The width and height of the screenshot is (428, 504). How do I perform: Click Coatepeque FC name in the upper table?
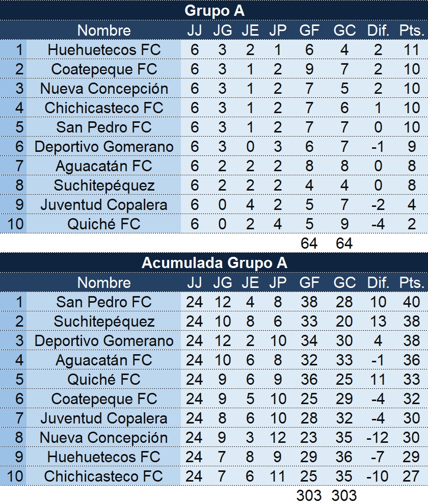click(x=104, y=69)
